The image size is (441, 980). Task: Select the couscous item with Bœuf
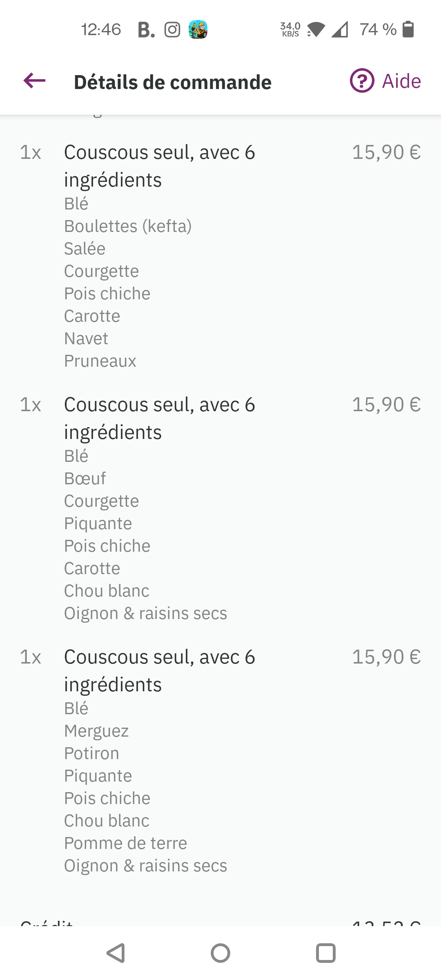pyautogui.click(x=160, y=418)
